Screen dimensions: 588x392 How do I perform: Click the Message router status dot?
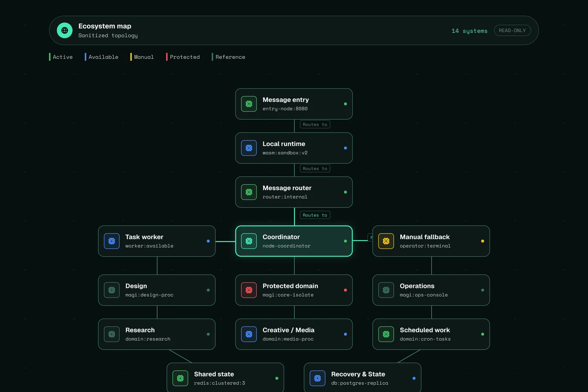(345, 192)
